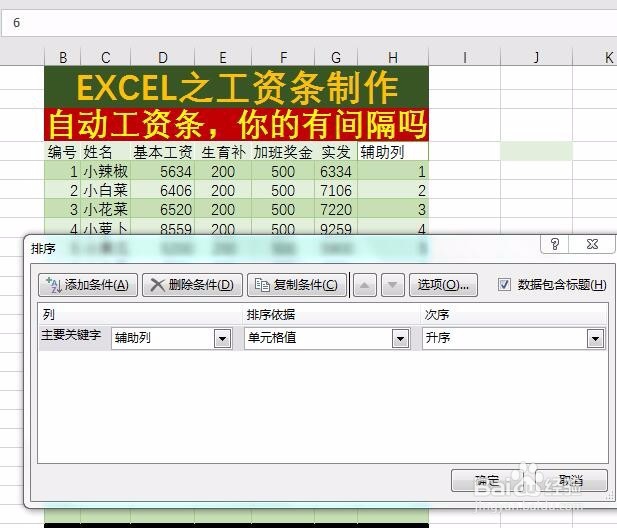Click the Copy Condition (复制条件) button
617x528 pixels.
tap(297, 285)
